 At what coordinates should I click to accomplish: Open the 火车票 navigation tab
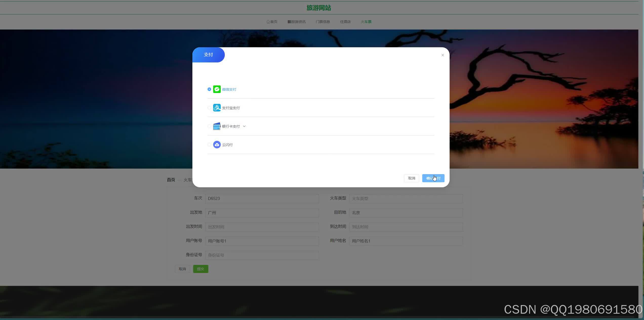pos(366,22)
